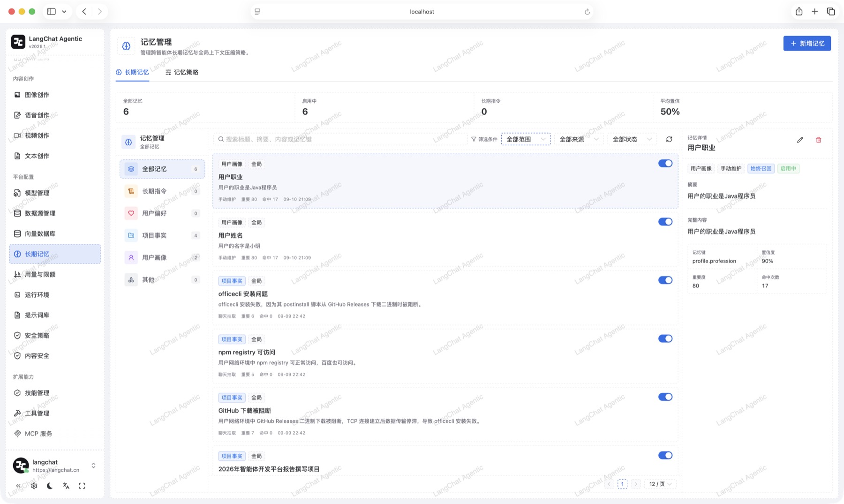The width and height of the screenshot is (844, 504).
Task: Filter by 长期指令 category
Action: (162, 191)
